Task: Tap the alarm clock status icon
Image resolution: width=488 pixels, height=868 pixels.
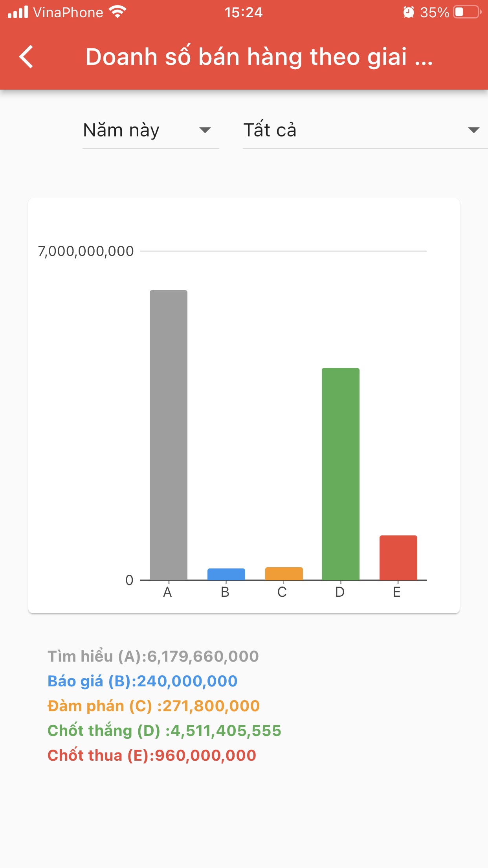Action: coord(409,12)
